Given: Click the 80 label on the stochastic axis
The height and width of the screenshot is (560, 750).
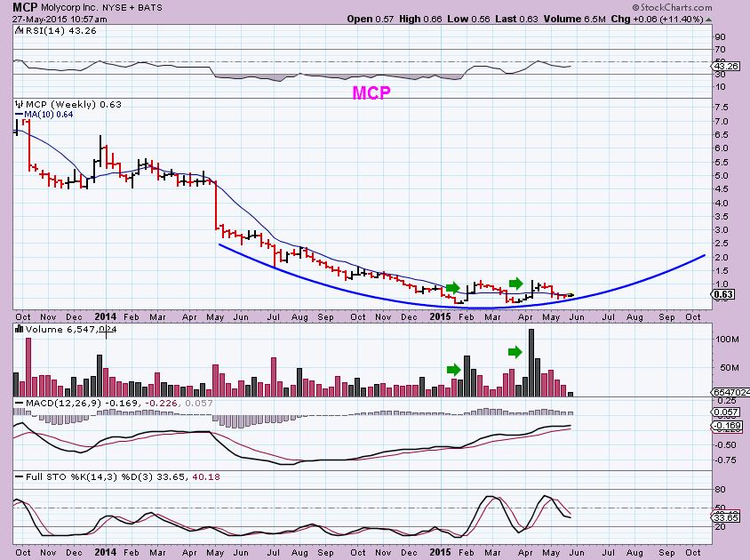Looking at the screenshot, I should click(720, 489).
